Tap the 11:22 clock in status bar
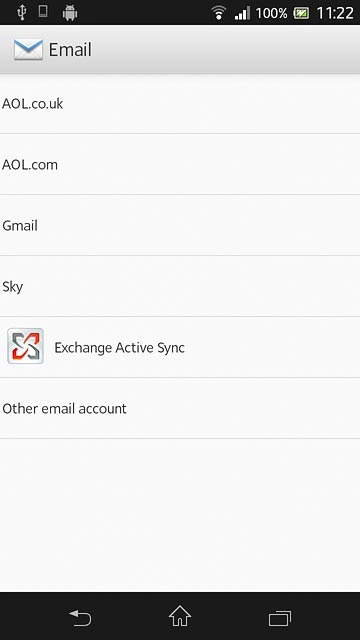Viewport: 360px width, 640px height. click(x=335, y=13)
